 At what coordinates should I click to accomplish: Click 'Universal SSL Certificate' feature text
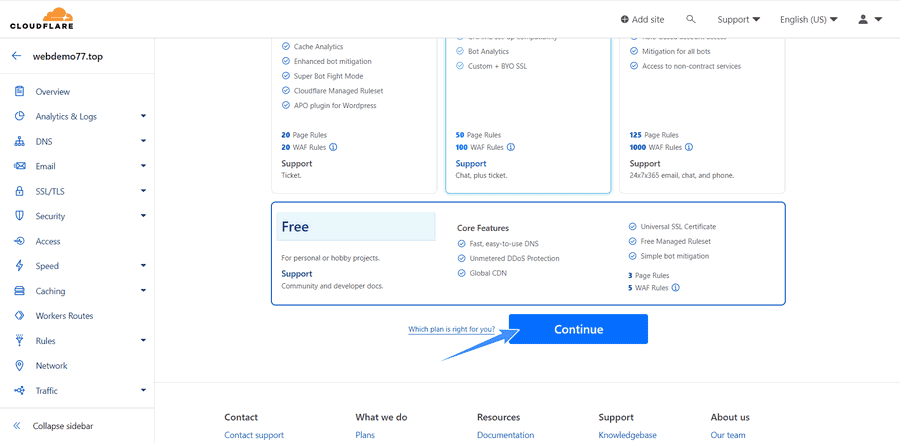coord(678,227)
